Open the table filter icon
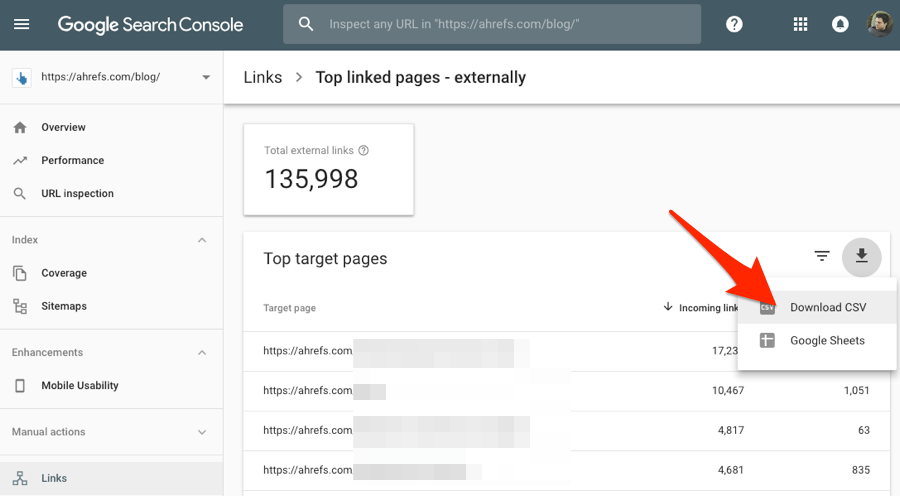 (x=822, y=256)
